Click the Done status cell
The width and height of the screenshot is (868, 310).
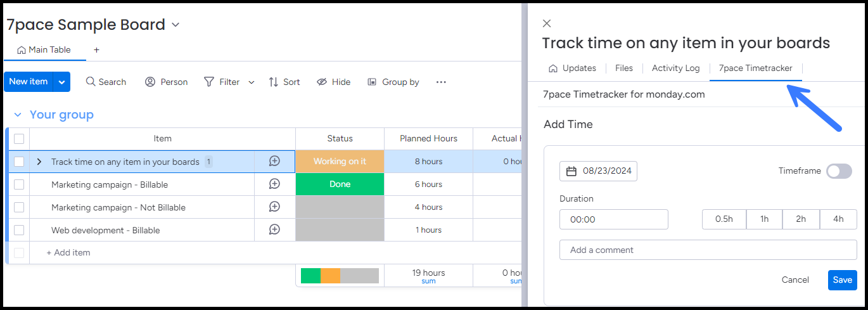[x=340, y=184]
